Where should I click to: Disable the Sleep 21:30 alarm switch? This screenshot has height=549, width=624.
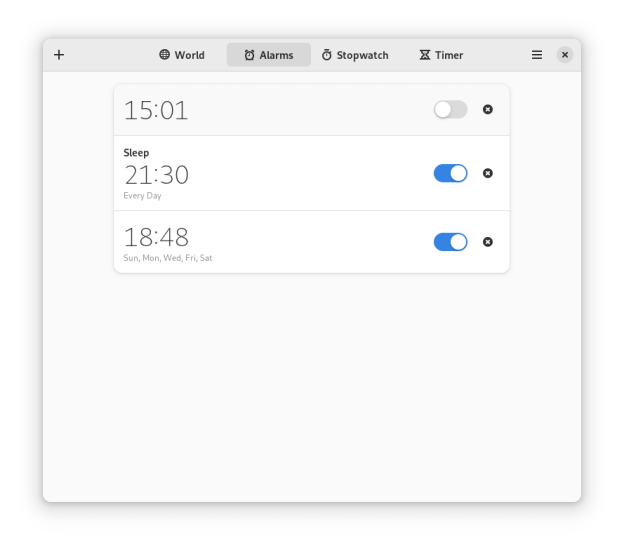point(450,173)
